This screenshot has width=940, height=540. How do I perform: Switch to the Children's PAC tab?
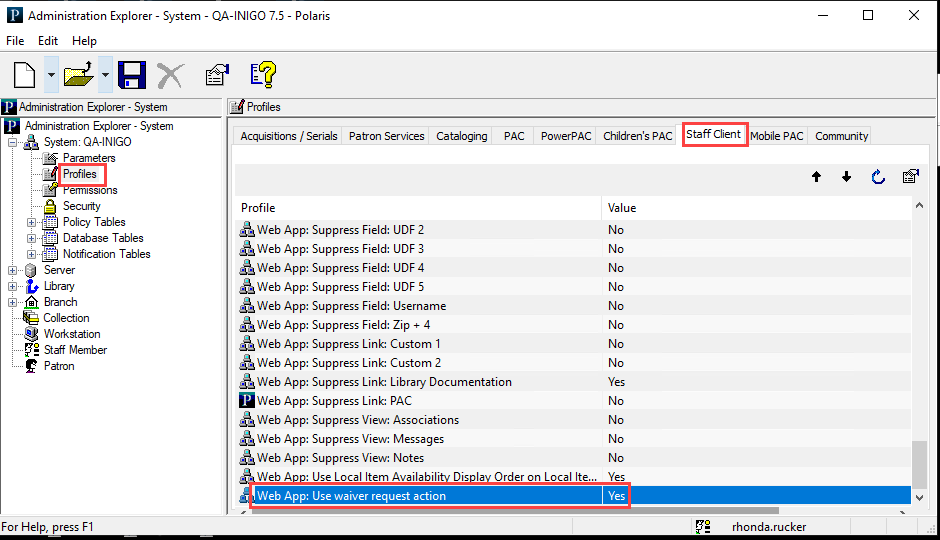(x=638, y=136)
